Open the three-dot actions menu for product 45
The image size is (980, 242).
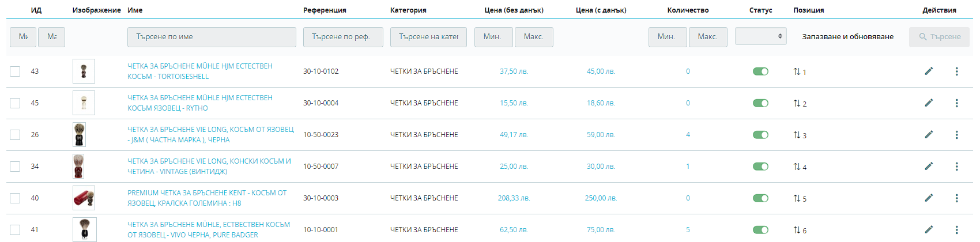pyautogui.click(x=956, y=103)
